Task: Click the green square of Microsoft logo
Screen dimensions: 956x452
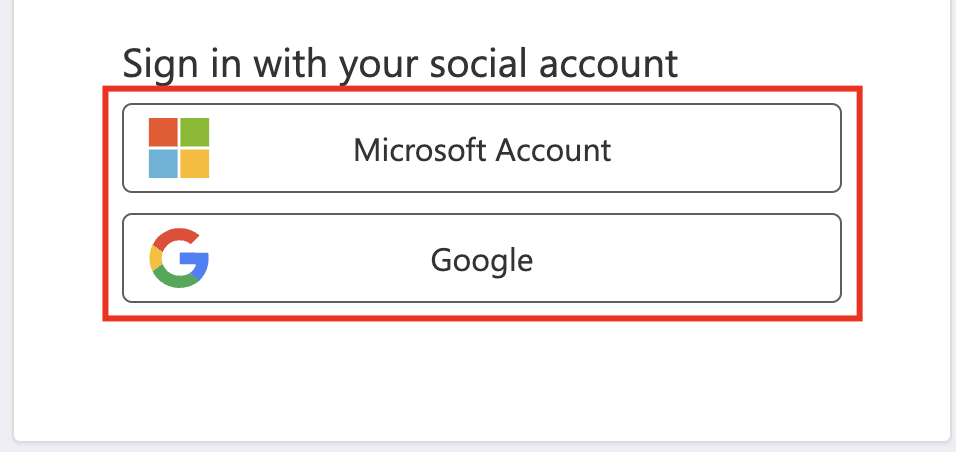Action: [195, 132]
